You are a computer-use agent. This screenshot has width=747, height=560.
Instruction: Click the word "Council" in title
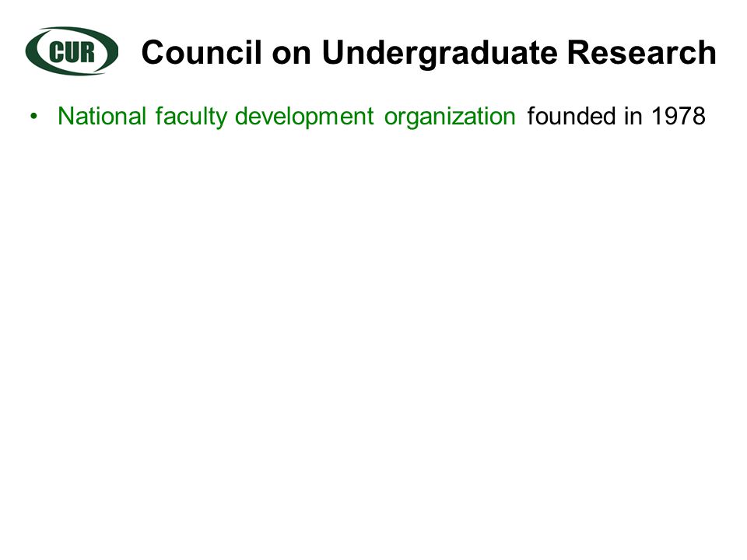[x=202, y=52]
